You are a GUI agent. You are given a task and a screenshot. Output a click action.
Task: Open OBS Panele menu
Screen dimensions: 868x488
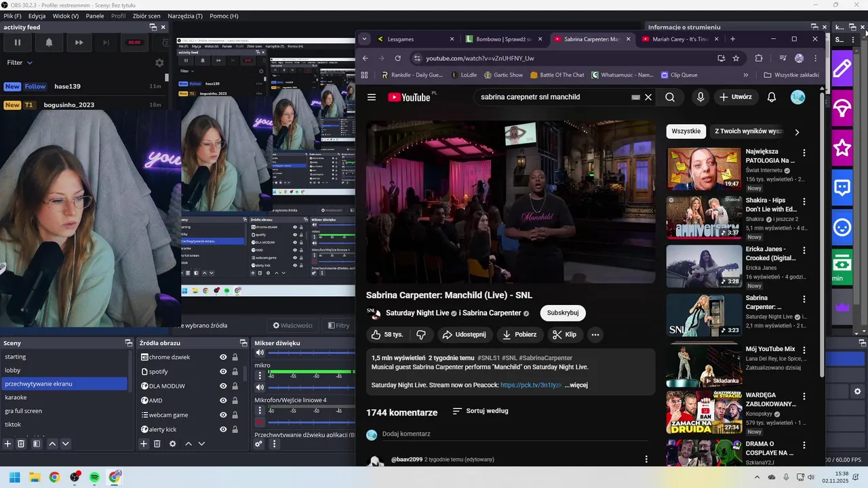pos(95,16)
